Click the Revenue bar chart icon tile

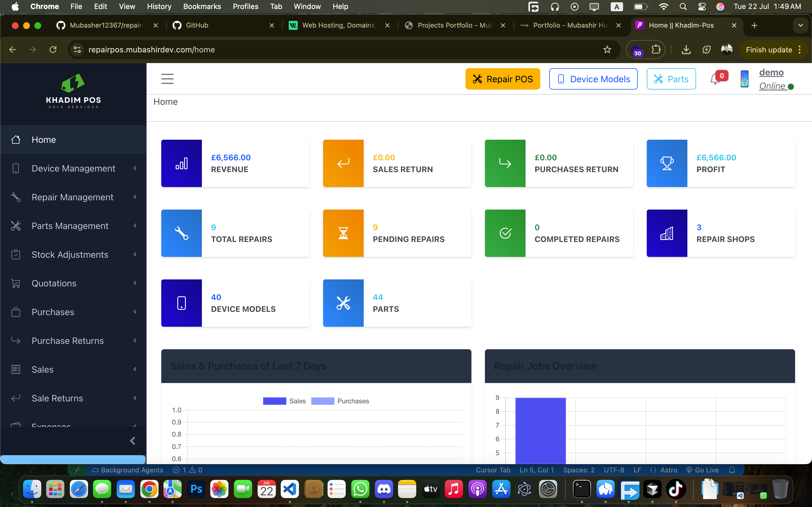click(182, 163)
